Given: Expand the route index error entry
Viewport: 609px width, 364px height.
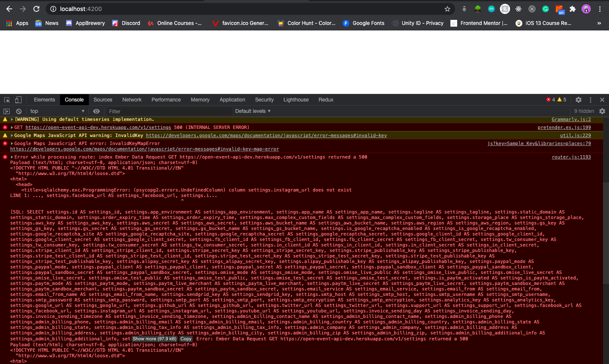Looking at the screenshot, I should pyautogui.click(x=12, y=157).
